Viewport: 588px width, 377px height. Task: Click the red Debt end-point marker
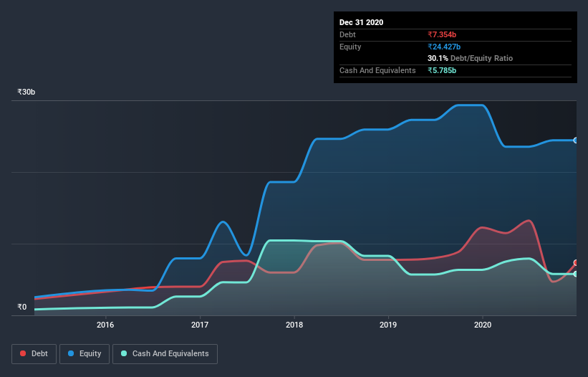576,262
